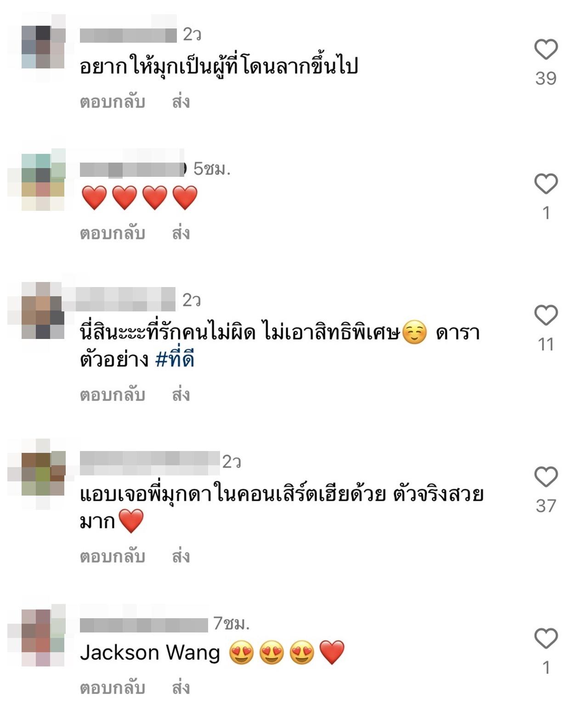Viewport: 588px width, 711px height.
Task: Click ตอบกลับ under the first comment
Action: (113, 102)
